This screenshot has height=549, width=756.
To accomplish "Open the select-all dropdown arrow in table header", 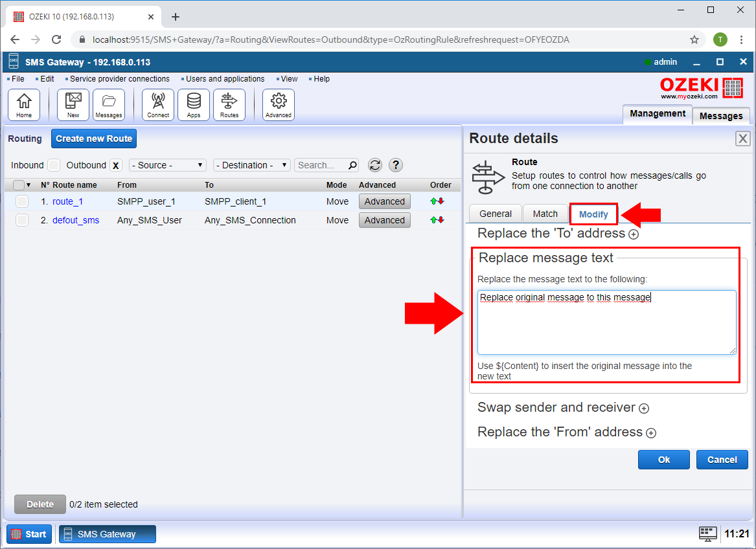I will tap(29, 185).
